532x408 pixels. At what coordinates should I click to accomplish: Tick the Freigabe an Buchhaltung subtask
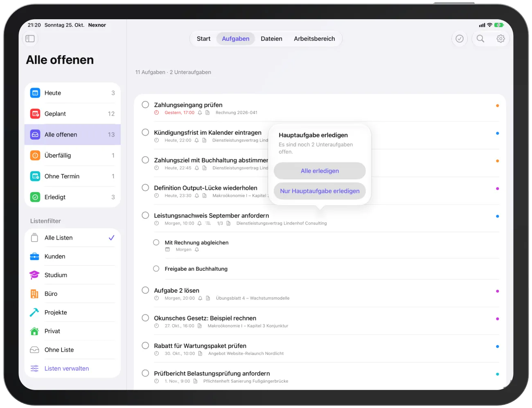pyautogui.click(x=156, y=269)
